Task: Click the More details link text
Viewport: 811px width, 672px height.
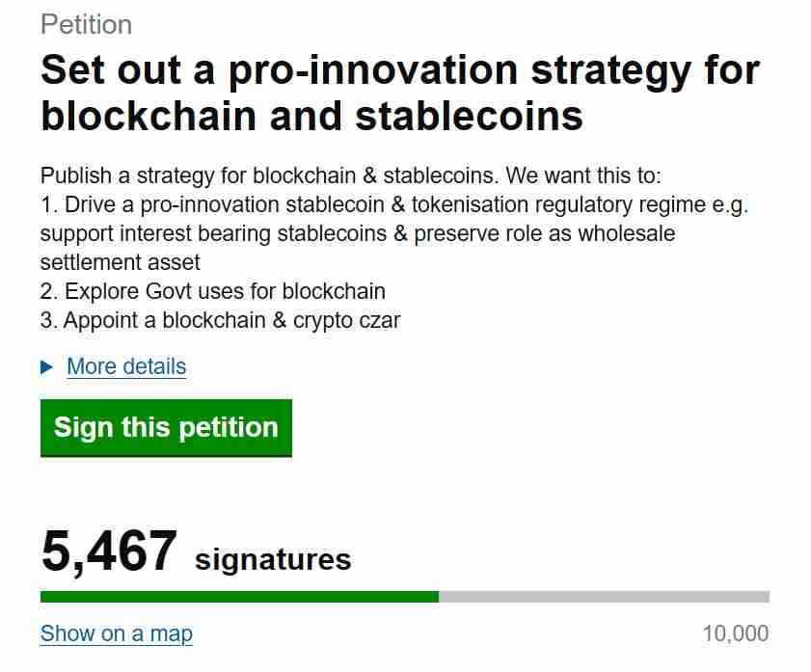Action: point(126,366)
